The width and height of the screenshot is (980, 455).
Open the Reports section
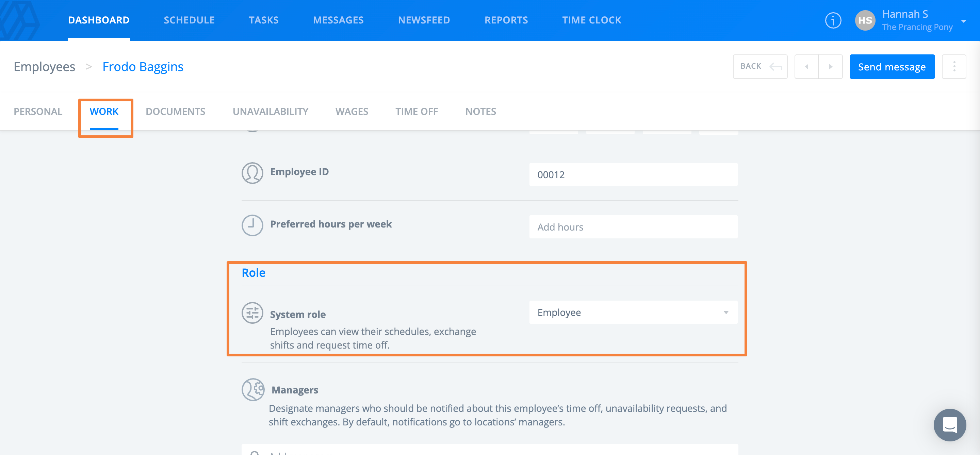(x=506, y=20)
